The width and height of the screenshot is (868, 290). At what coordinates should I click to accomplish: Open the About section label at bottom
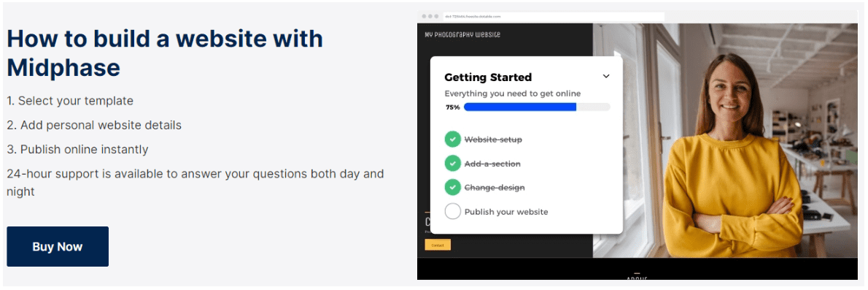coord(637,278)
